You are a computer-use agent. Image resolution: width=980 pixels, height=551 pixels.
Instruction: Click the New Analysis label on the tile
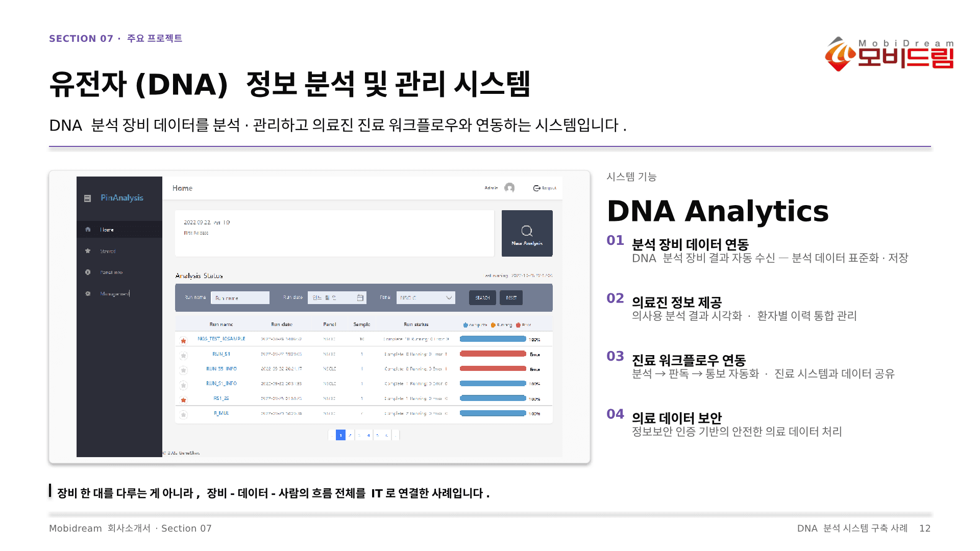point(527,244)
